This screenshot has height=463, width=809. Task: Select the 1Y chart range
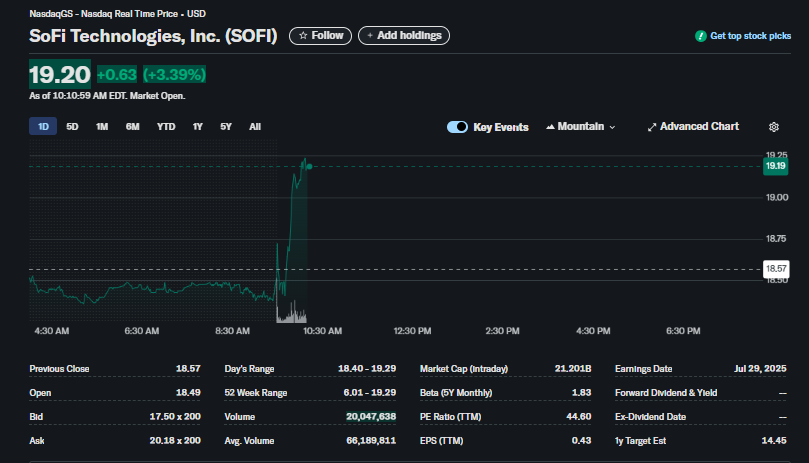198,126
